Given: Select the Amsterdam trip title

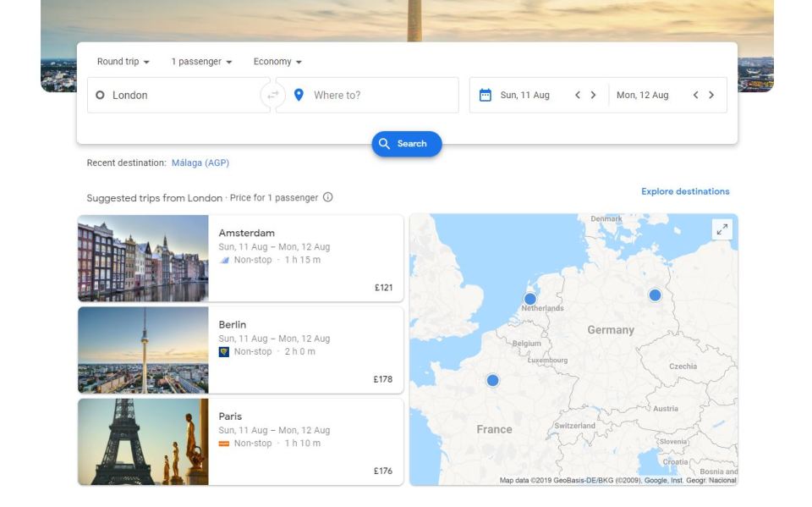Looking at the screenshot, I should (x=246, y=233).
